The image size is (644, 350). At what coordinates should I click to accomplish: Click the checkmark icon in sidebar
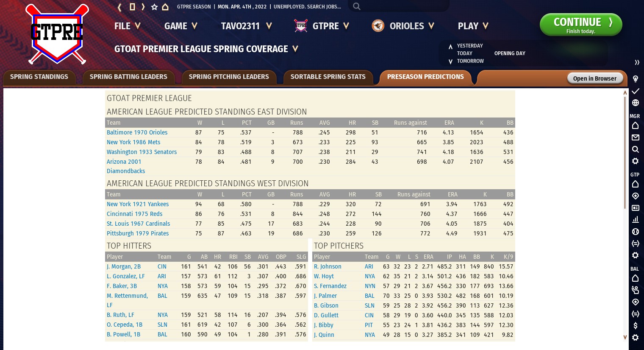point(635,91)
